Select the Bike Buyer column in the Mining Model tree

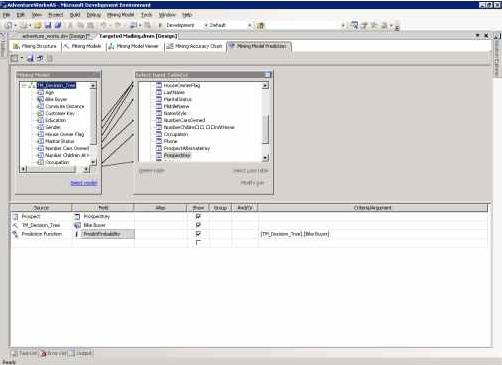(x=56, y=99)
